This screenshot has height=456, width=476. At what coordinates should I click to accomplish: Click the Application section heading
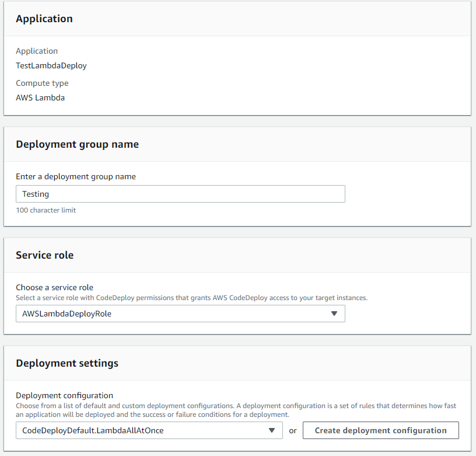pyautogui.click(x=44, y=19)
